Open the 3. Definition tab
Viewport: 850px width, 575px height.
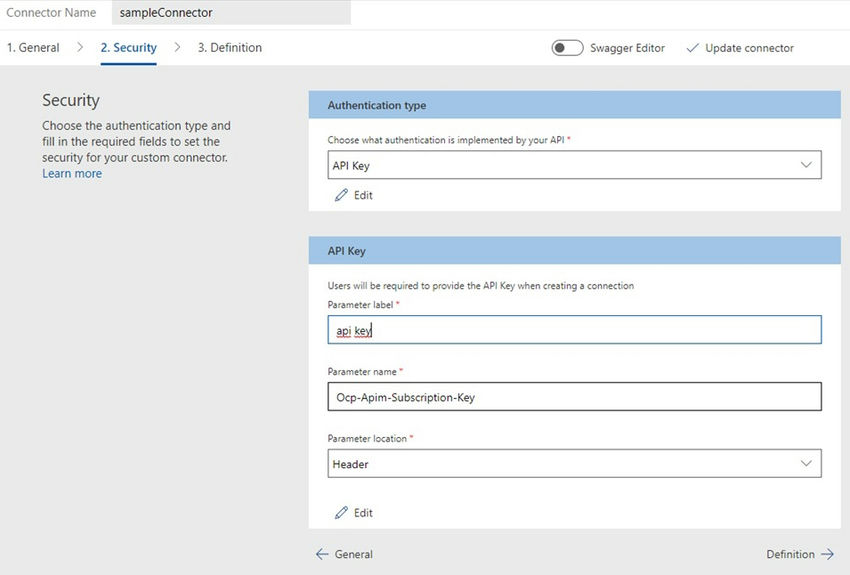pyautogui.click(x=229, y=47)
